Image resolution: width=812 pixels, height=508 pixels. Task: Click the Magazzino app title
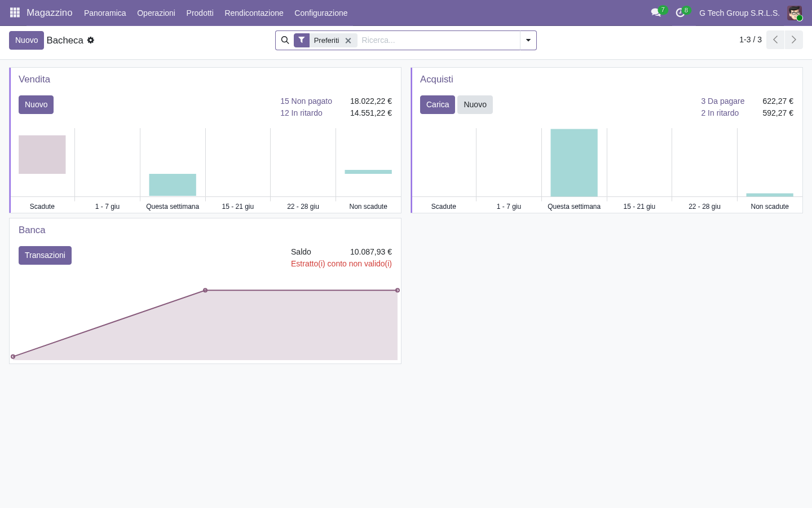pyautogui.click(x=50, y=12)
